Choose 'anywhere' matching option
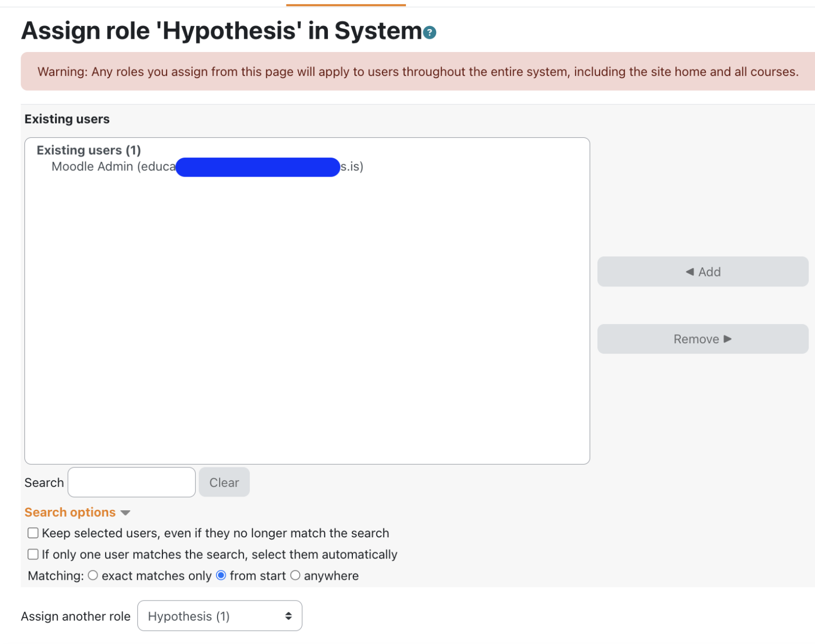815x644 pixels. [296, 575]
